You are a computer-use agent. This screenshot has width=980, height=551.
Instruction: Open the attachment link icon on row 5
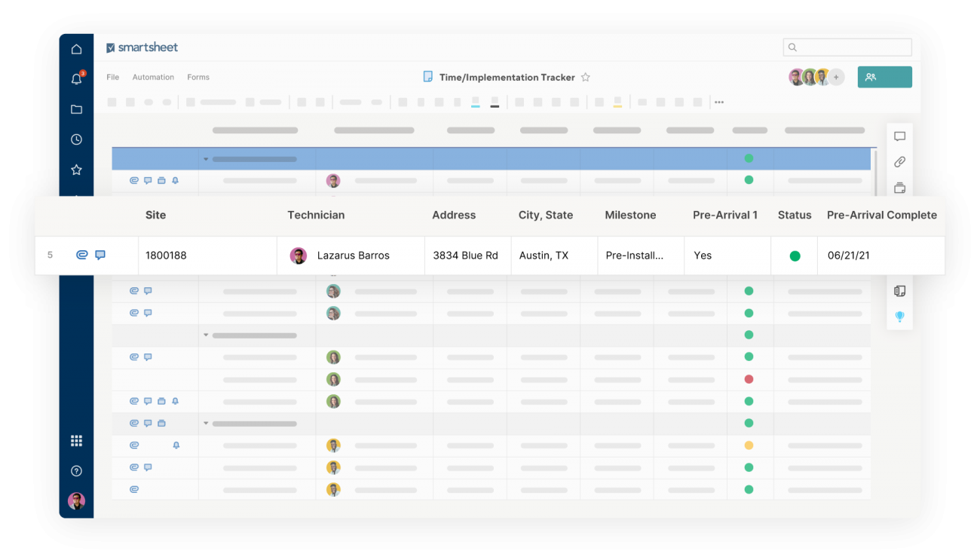tap(81, 255)
